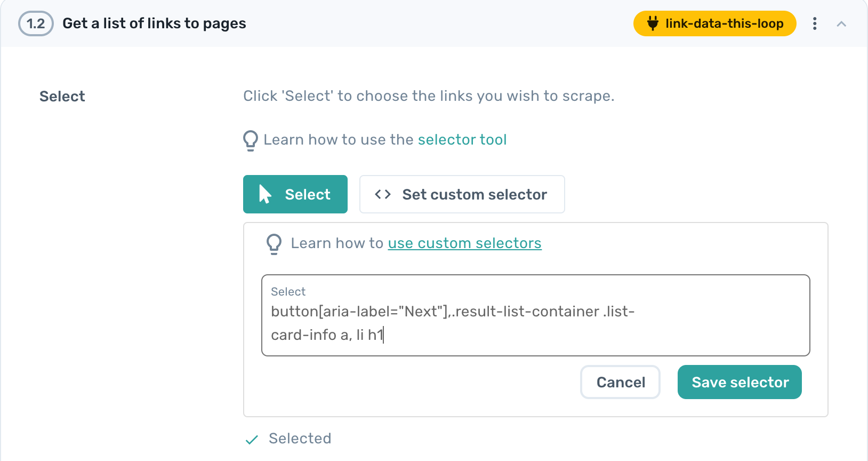Screen dimensions: 868x461
Task: Click the yellow link-data-this-loop pill
Action: [714, 23]
